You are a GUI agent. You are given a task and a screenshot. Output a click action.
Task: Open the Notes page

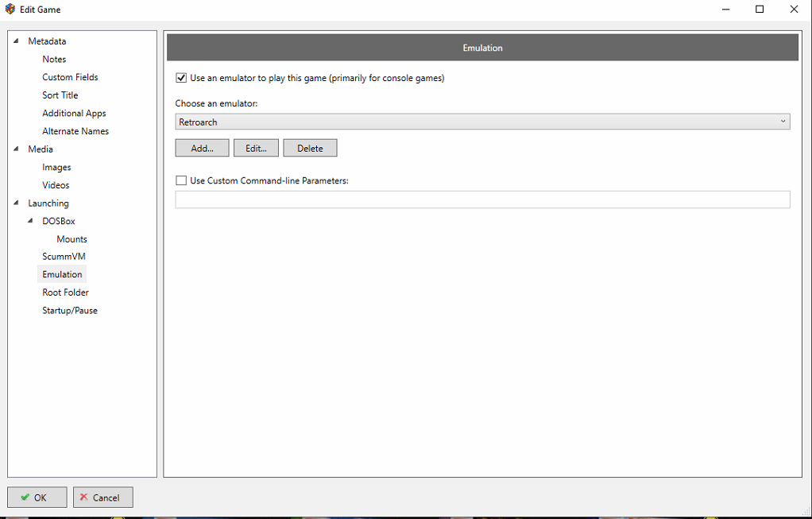click(x=54, y=59)
